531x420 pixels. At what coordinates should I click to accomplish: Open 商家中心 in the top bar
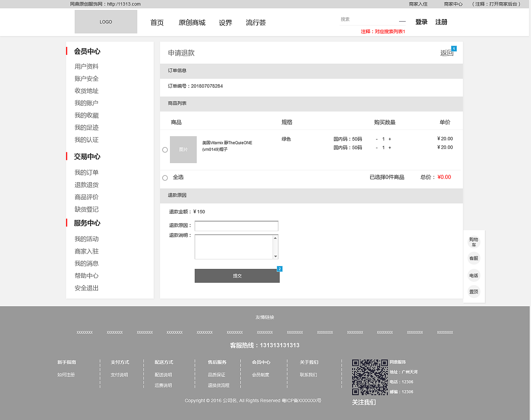[453, 4]
